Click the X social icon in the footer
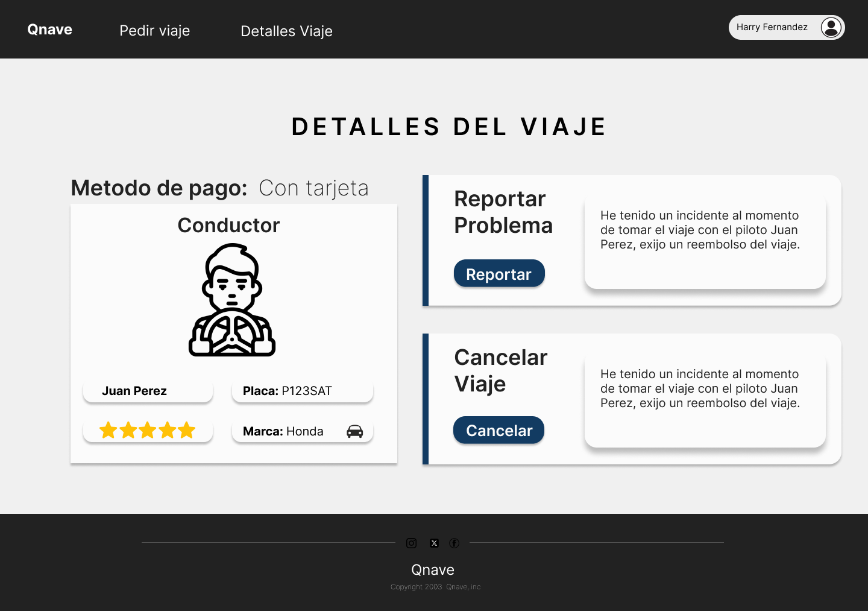This screenshot has height=611, width=868. (x=434, y=543)
